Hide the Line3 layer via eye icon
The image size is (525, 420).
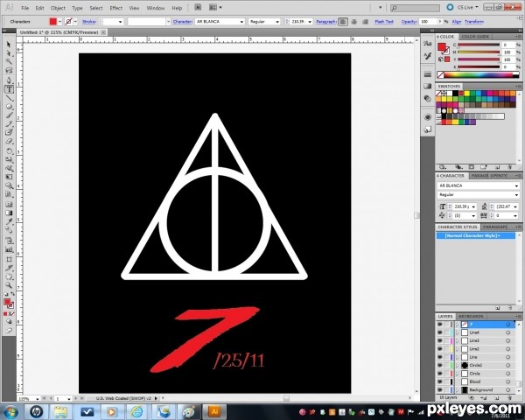(x=439, y=340)
